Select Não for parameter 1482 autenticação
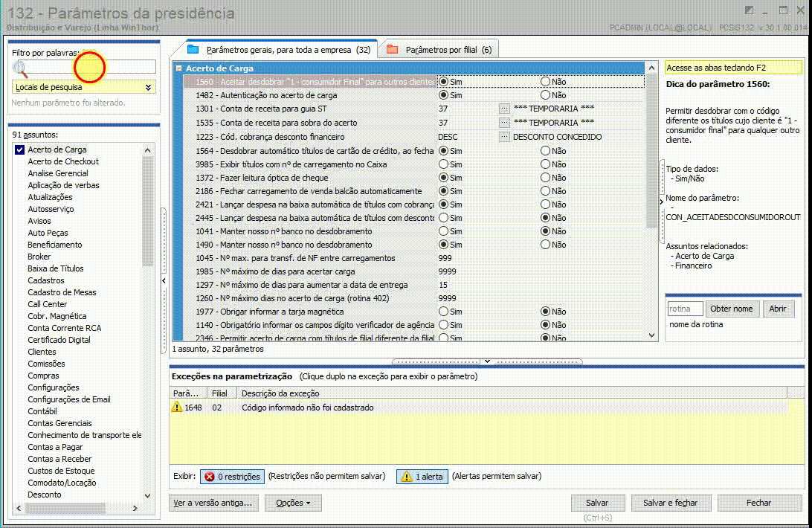The image size is (812, 528). pos(545,95)
